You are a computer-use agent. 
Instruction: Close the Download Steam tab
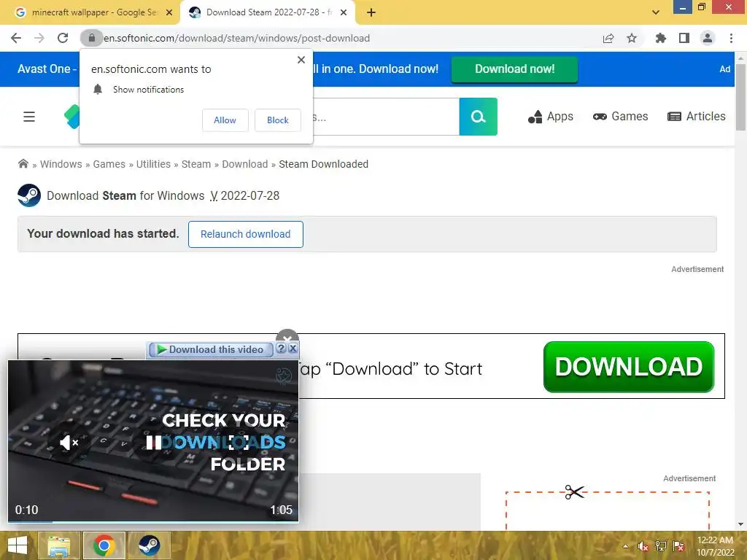pyautogui.click(x=344, y=12)
